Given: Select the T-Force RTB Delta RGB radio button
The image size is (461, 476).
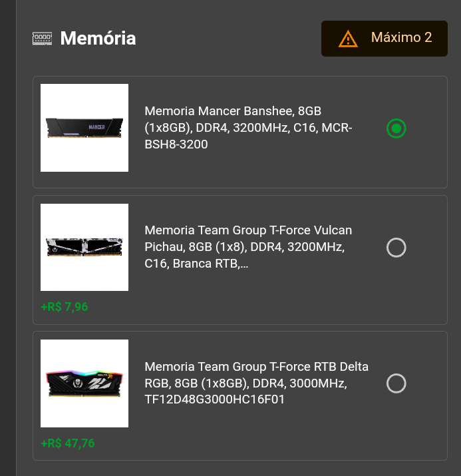Looking at the screenshot, I should tap(396, 383).
